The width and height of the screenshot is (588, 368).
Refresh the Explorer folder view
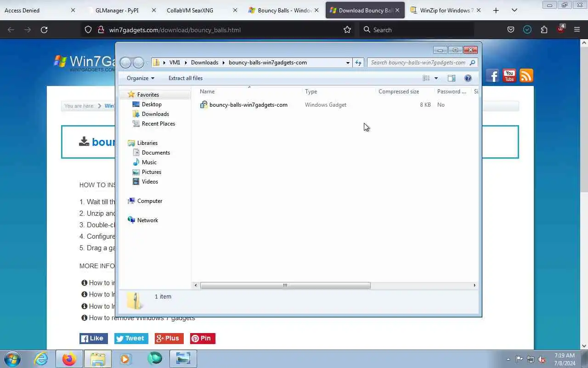click(358, 63)
